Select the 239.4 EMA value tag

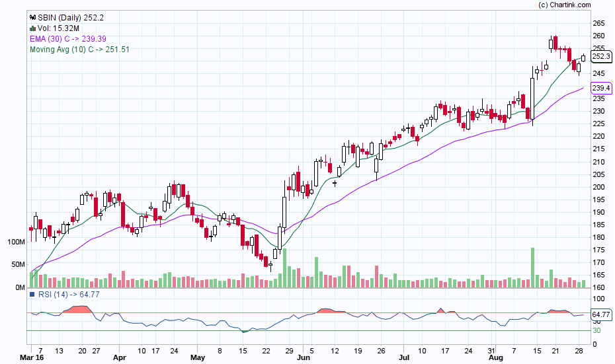600,88
